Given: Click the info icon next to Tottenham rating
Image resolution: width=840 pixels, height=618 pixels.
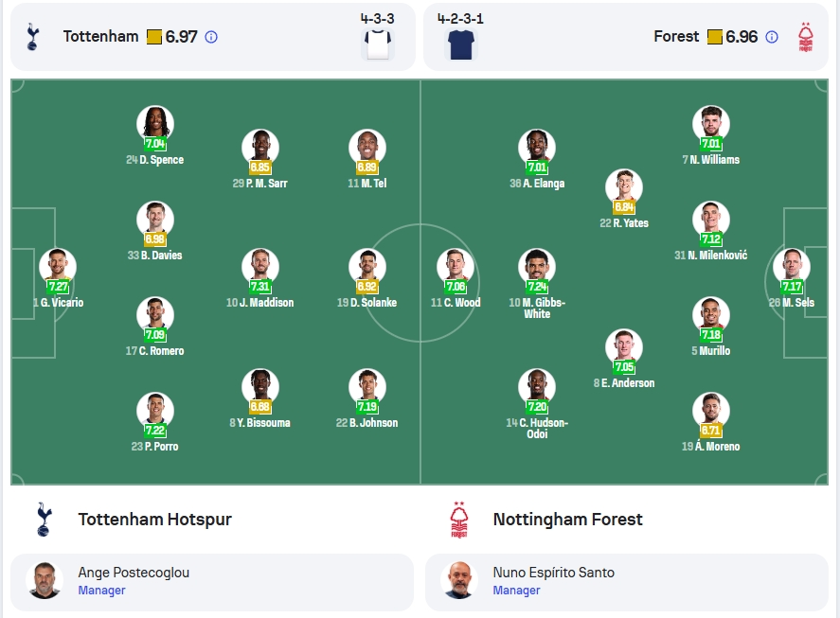Looking at the screenshot, I should tap(211, 37).
